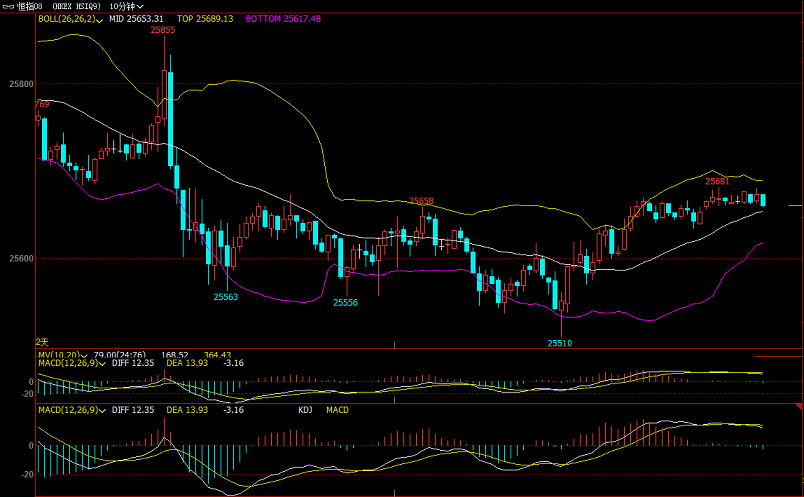The image size is (804, 497).
Task: Click the (HKEX HSIQ9) contract code
Action: [78, 6]
